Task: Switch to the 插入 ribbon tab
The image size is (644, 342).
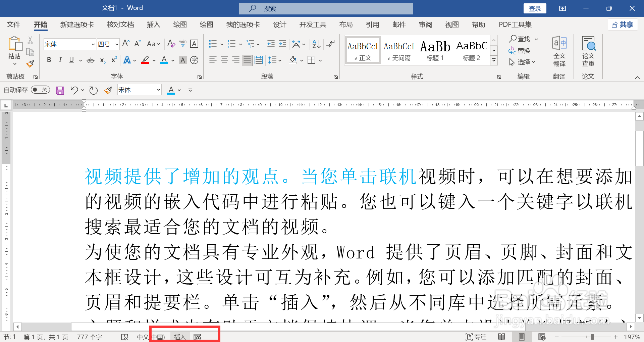Action: [153, 25]
